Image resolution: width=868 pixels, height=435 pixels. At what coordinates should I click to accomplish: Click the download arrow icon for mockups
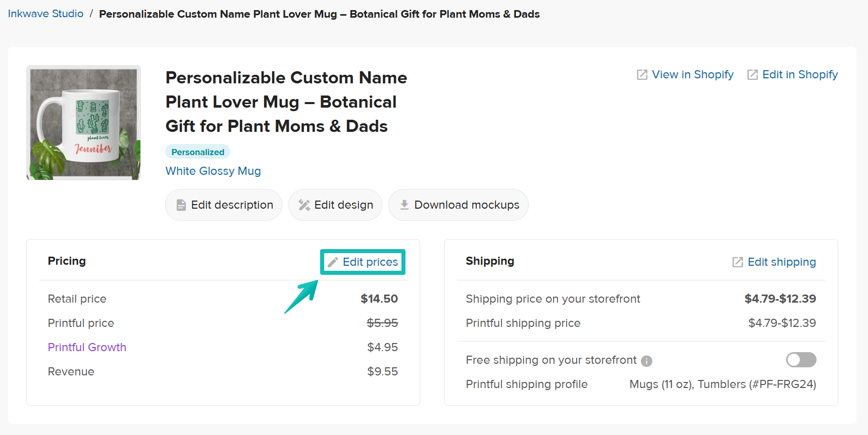coord(404,205)
